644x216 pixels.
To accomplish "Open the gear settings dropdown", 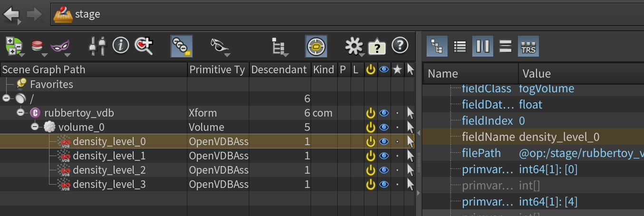I will [x=353, y=46].
